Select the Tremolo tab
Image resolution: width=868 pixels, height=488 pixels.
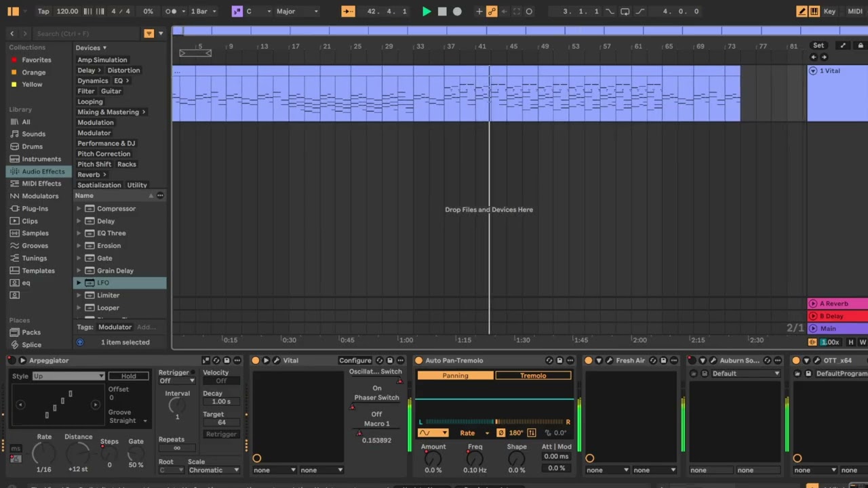pos(533,375)
